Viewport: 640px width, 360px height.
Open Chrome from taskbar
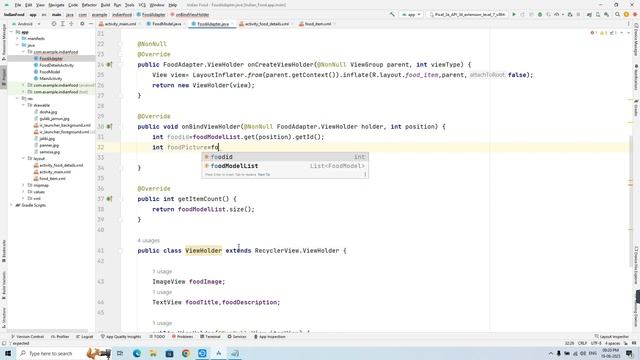(x=186, y=353)
